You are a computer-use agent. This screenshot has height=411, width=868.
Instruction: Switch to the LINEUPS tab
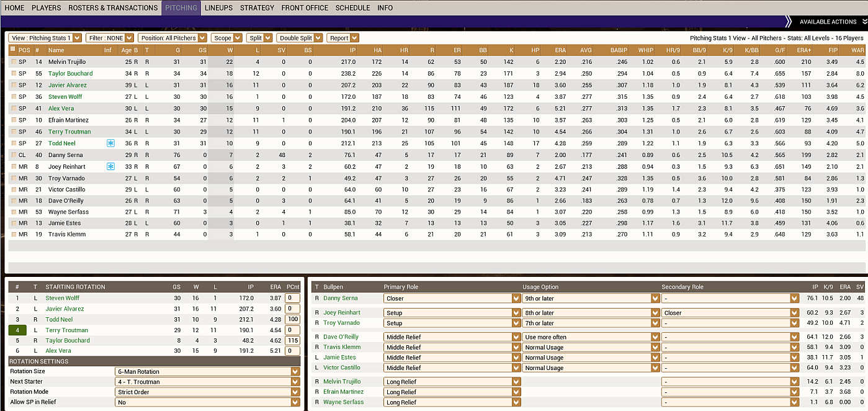tap(218, 8)
